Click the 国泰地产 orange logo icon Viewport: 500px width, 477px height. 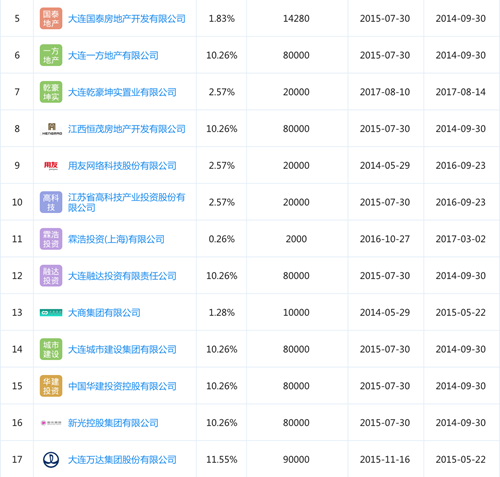pos(51,18)
